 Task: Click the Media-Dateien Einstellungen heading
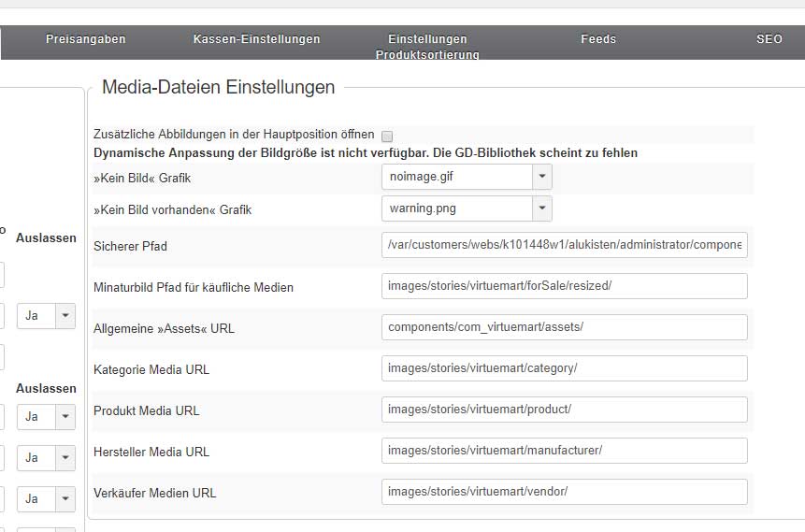218,88
